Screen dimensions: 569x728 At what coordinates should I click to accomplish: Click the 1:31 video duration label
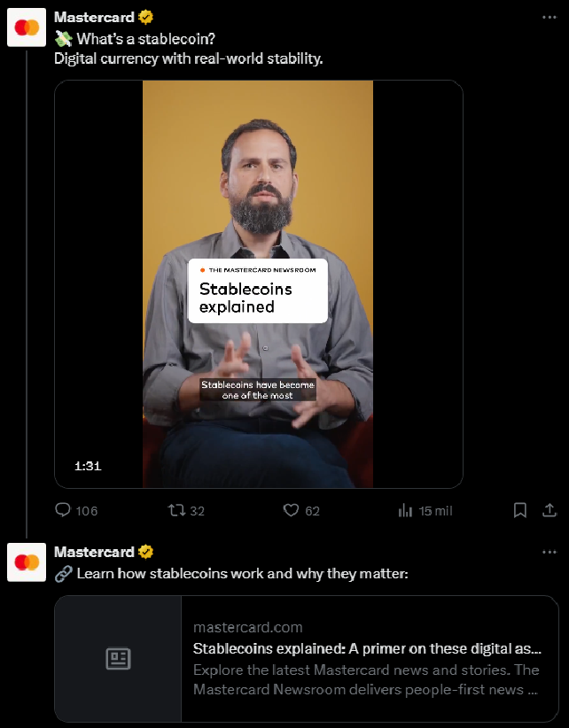tap(88, 466)
